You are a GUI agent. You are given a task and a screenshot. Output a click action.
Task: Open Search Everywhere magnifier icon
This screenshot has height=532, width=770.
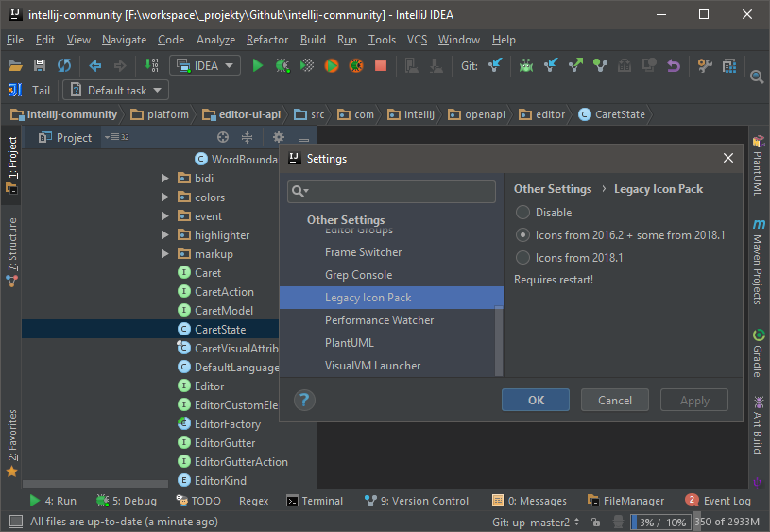(757, 77)
